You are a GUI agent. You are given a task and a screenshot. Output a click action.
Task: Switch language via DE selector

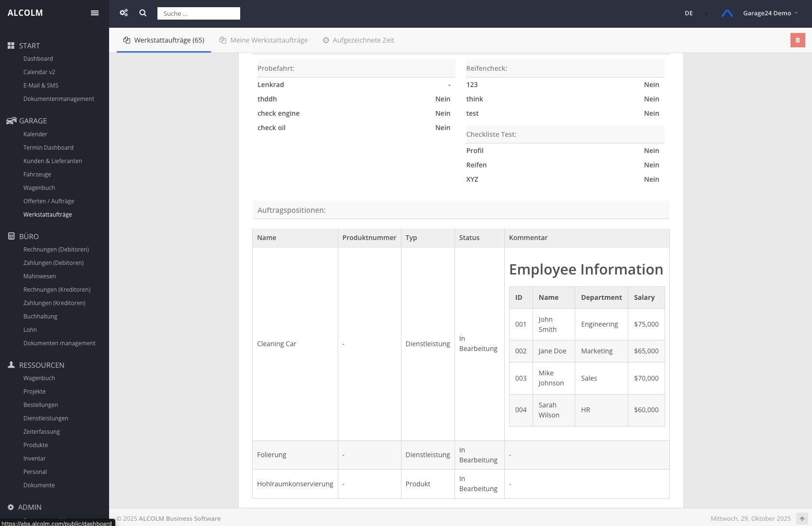(x=689, y=13)
